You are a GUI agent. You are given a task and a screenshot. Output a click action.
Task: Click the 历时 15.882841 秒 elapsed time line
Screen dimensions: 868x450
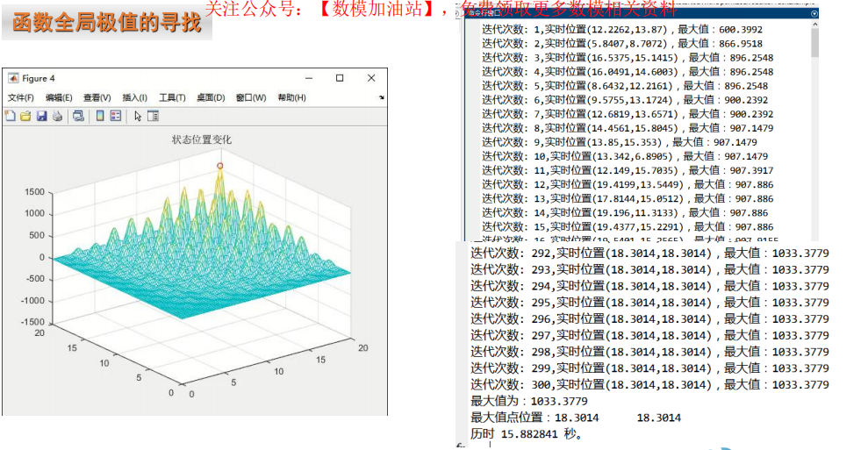[527, 434]
